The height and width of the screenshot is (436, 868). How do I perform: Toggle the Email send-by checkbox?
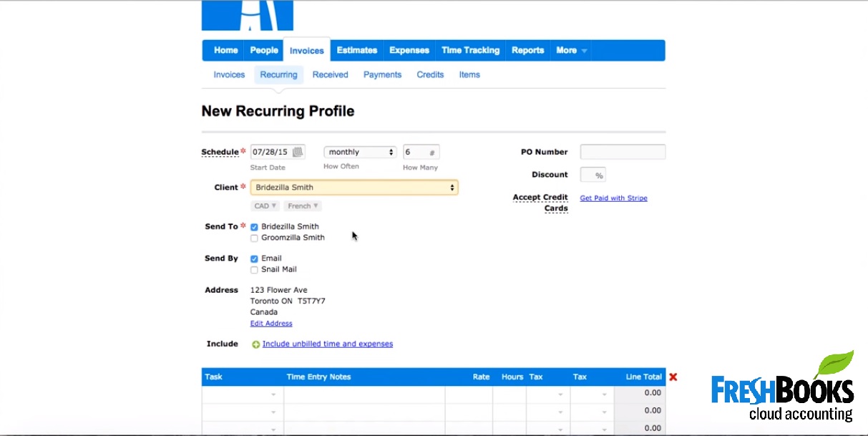point(254,258)
